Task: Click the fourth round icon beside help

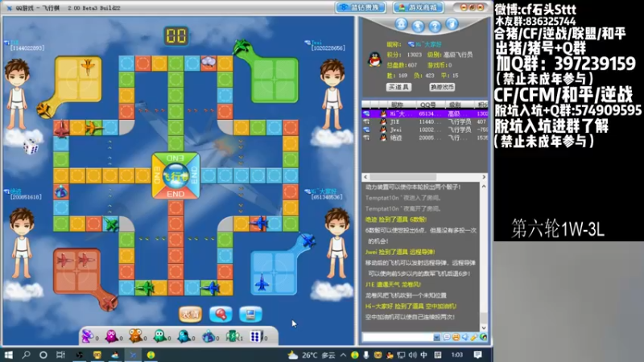Action: tap(452, 24)
